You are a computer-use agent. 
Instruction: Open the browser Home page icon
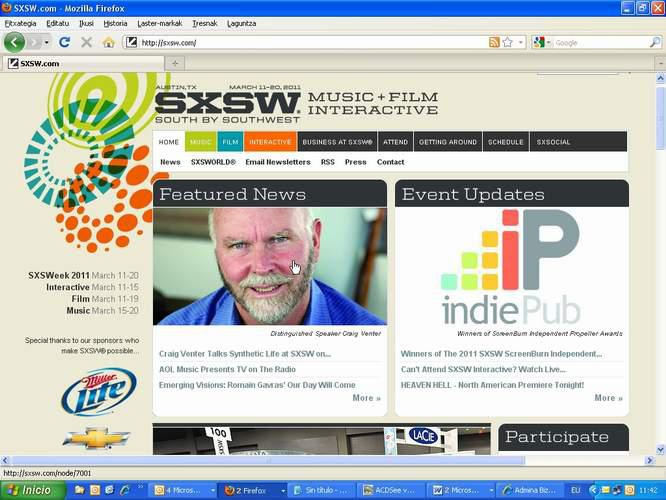pos(109,42)
